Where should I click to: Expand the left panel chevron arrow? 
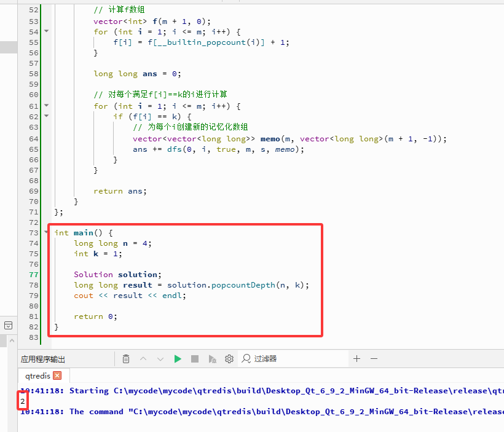[x=12, y=340]
